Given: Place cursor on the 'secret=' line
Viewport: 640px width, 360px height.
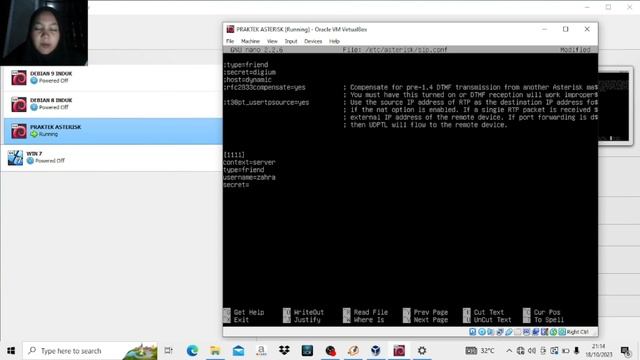Looking at the screenshot, I should 236,184.
